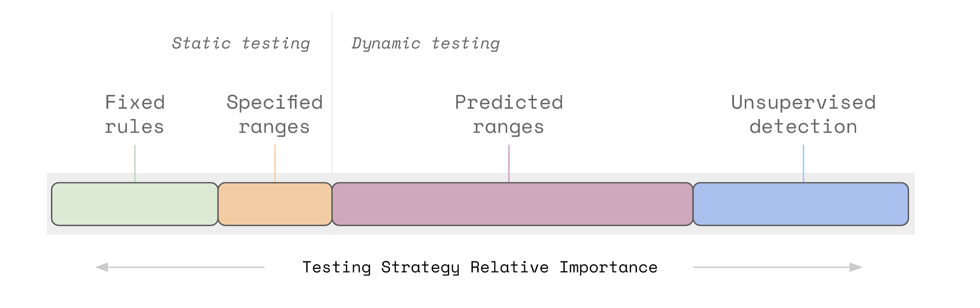
Task: Click the mauve Predicted ranges bar segment
Action: click(513, 204)
